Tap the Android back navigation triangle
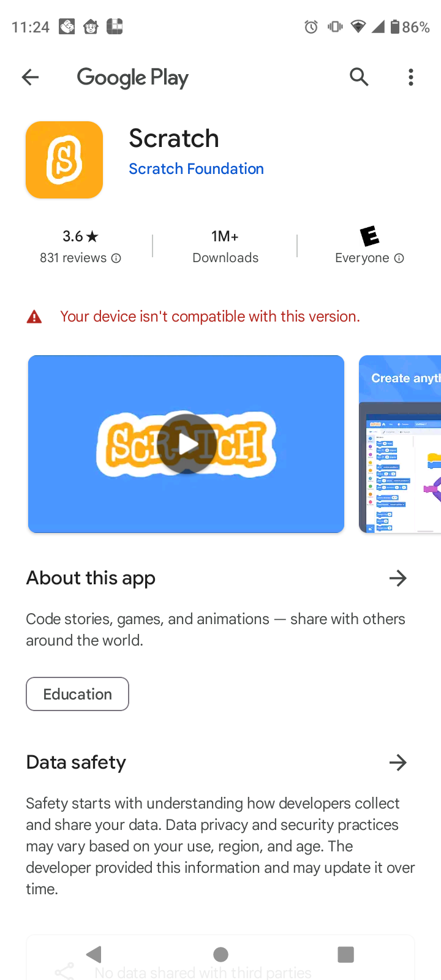Screen dimensions: 441x980 click(94, 954)
